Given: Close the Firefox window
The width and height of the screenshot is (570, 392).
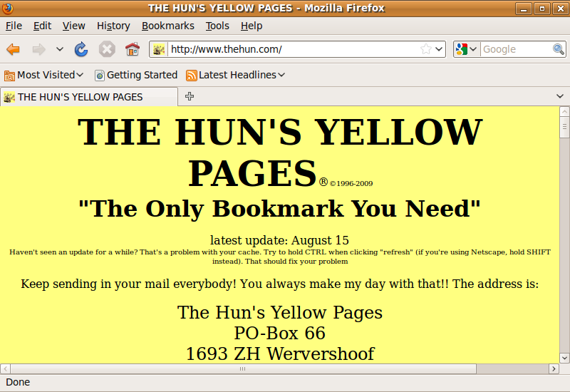Looking at the screenshot, I should click(x=560, y=9).
